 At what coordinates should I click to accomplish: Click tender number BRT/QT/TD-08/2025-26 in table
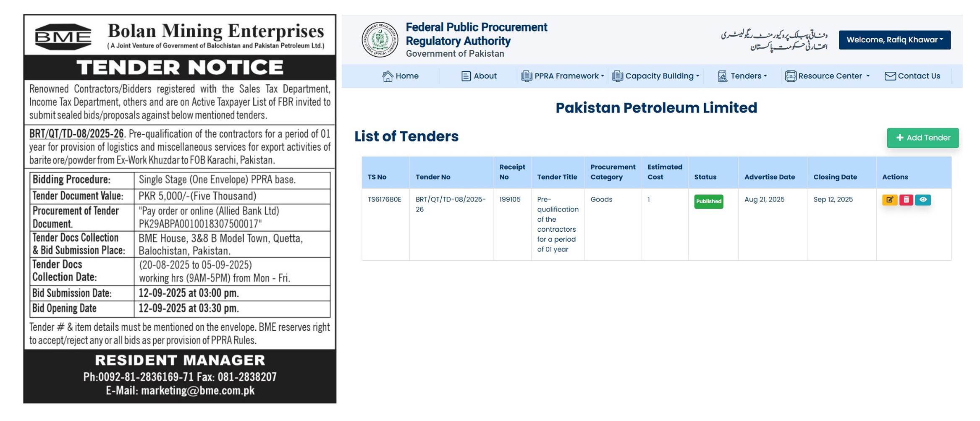pyautogui.click(x=450, y=204)
